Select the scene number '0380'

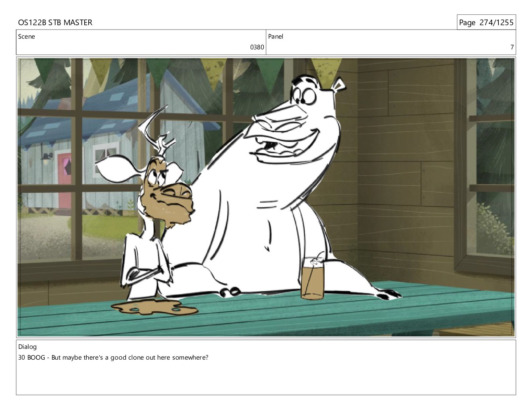pos(257,47)
